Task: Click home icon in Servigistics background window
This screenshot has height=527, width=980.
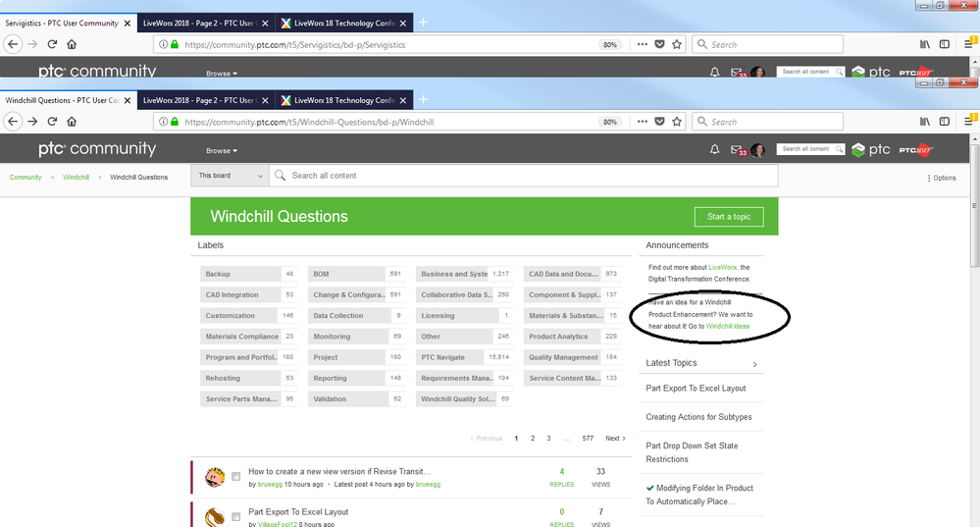Action: (x=72, y=44)
